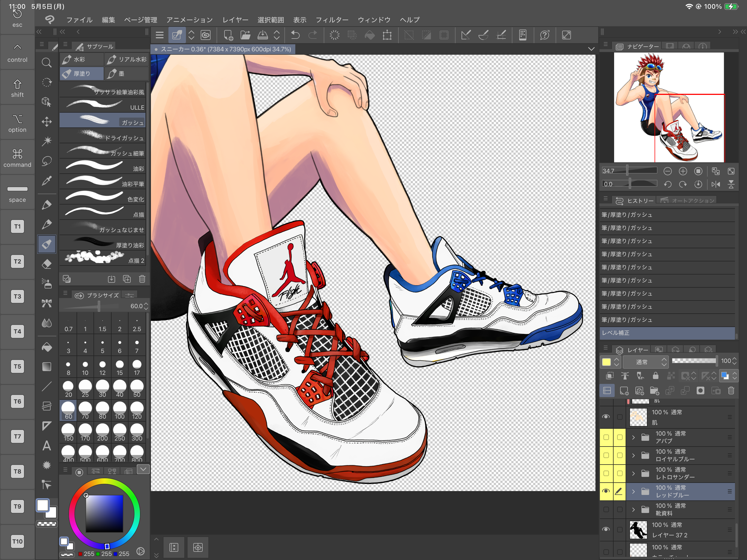Open the ファイル menu
This screenshot has height=560, width=747.
click(79, 20)
